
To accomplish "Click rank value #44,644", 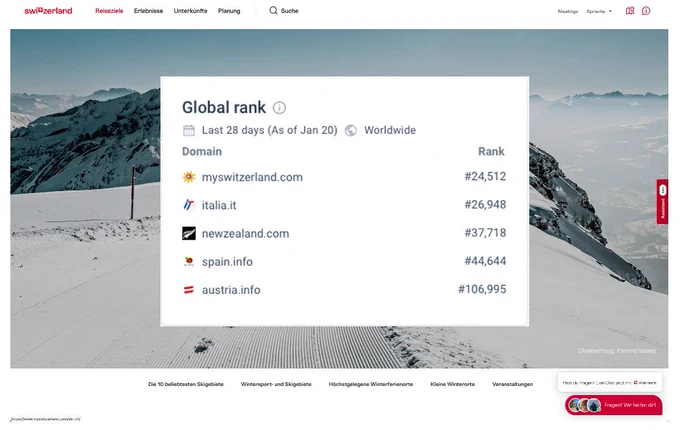I will click(x=485, y=261).
